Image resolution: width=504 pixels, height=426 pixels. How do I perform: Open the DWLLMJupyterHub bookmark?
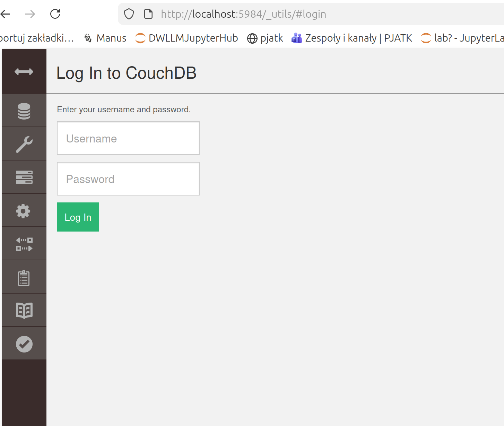(186, 38)
